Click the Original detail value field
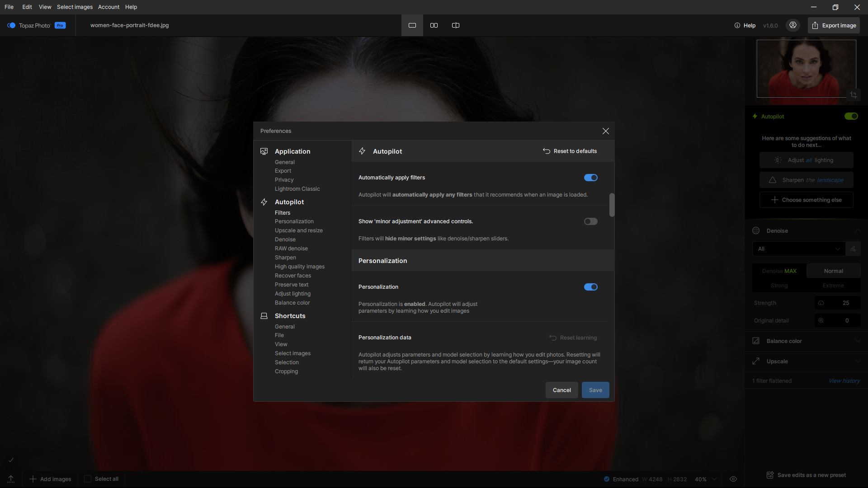 tap(837, 321)
